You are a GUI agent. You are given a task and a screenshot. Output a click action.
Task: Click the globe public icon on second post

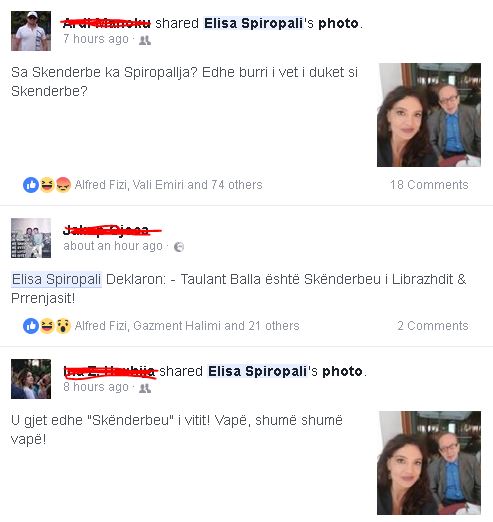[179, 247]
